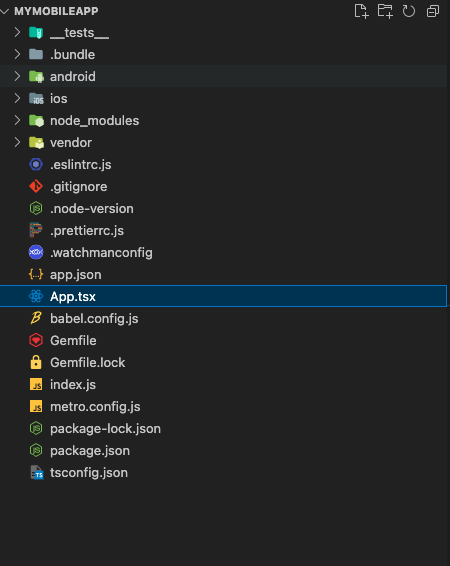
Task: Select the node_modules folder name
Action: pos(95,121)
